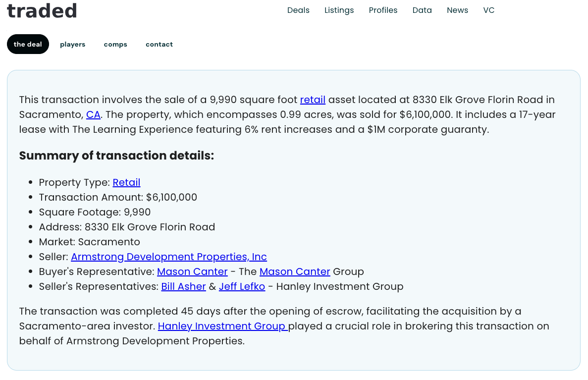Follow the 'retail' link in the first paragraph
Viewport: 588px width, 380px height.
coord(313,100)
